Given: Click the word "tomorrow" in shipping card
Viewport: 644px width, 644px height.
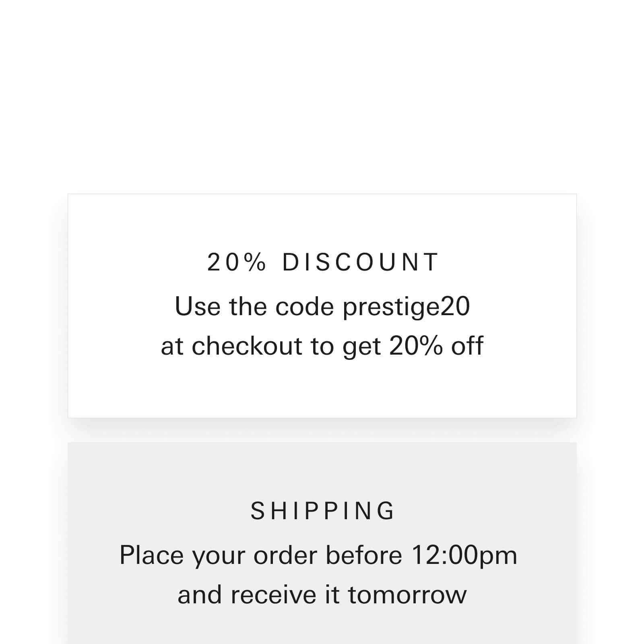Looking at the screenshot, I should [407, 595].
